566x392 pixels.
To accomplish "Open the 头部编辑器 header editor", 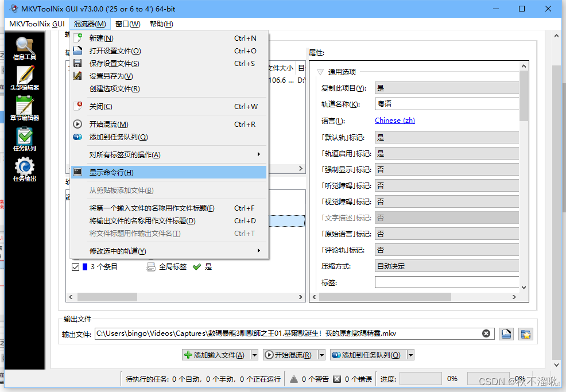I will 25,78.
